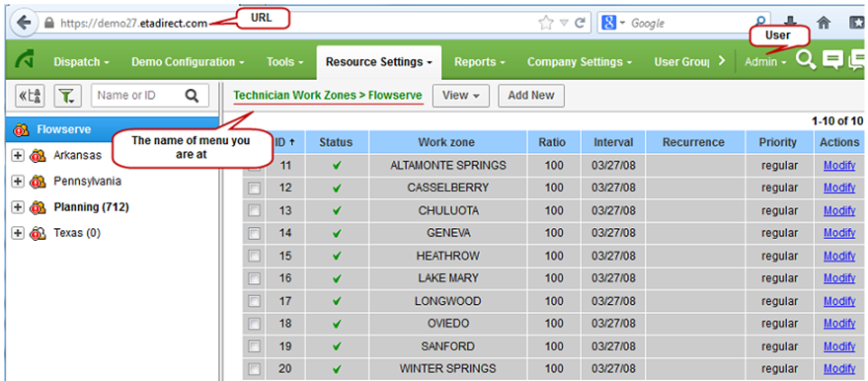Open the Tools menu
The image size is (868, 381).
(284, 62)
